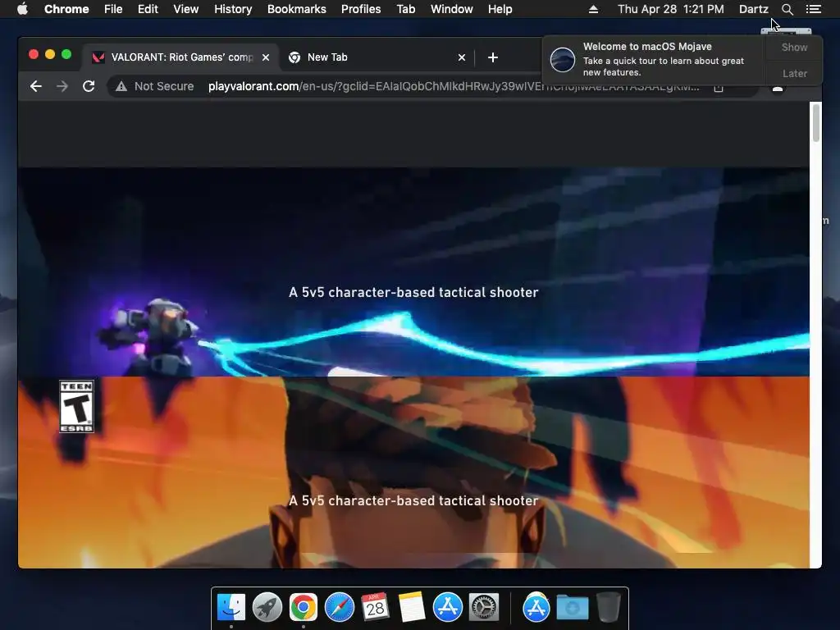Open App Store icon right of Dock divider

click(x=536, y=608)
